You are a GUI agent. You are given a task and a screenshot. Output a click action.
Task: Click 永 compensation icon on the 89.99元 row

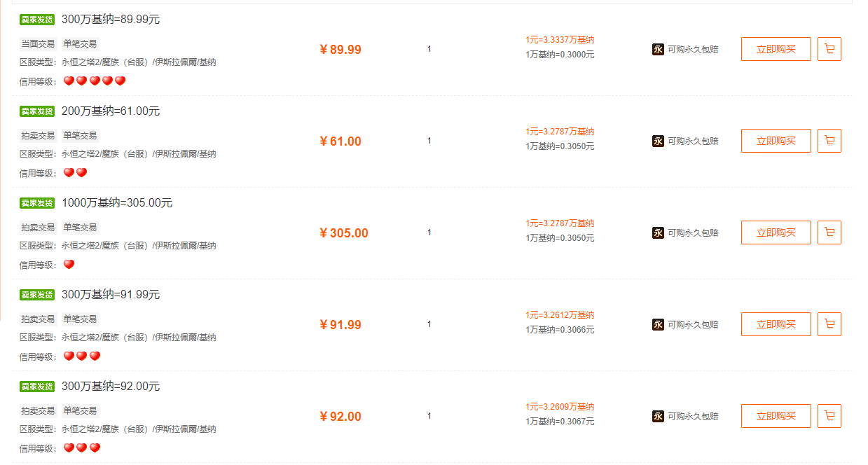coord(658,49)
